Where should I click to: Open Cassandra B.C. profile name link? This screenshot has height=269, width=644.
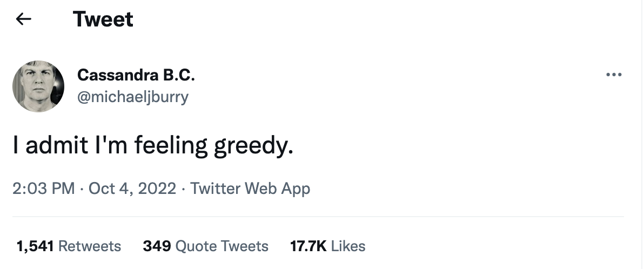pyautogui.click(x=136, y=75)
